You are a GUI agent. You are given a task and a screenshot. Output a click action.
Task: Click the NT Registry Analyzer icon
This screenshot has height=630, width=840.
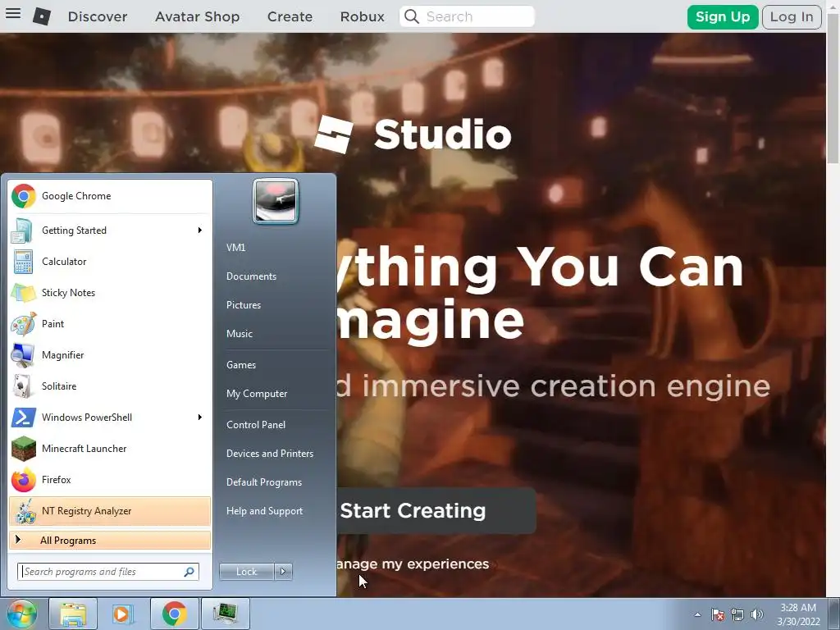(24, 511)
